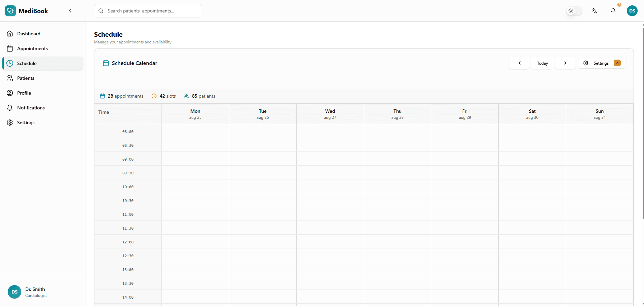The width and height of the screenshot is (644, 306).
Task: Go to the previous week arrow
Action: (520, 63)
